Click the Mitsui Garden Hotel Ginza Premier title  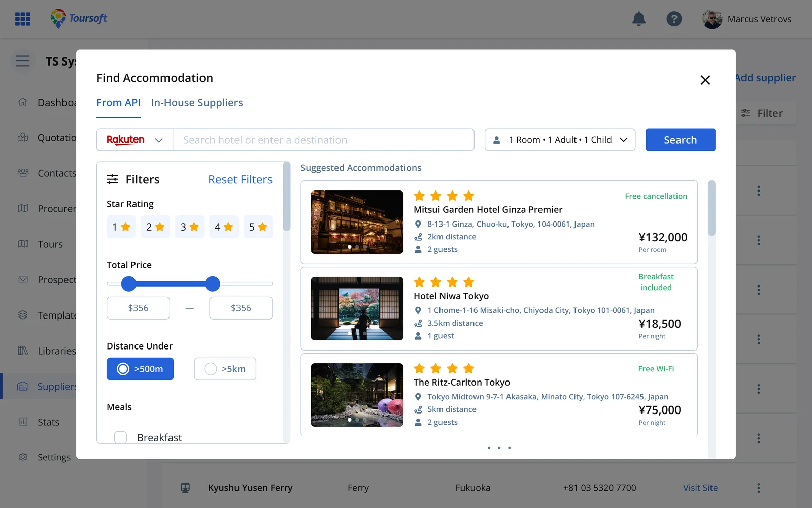tap(488, 210)
